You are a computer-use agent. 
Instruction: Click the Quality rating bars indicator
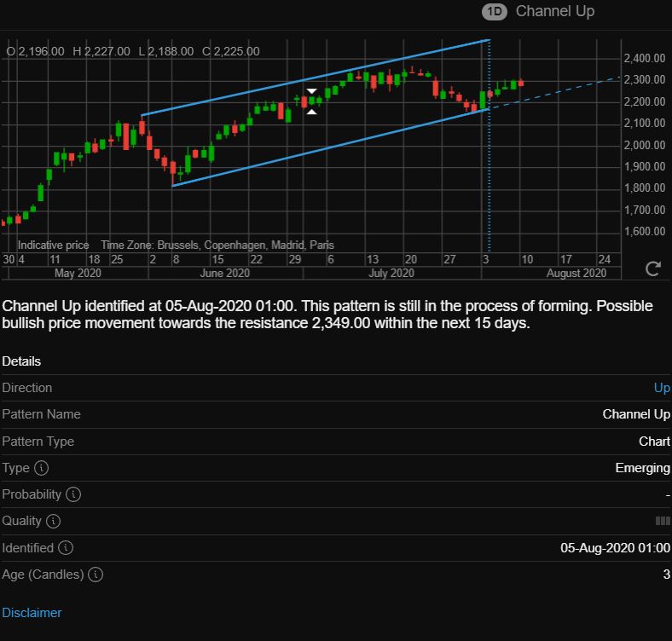[663, 521]
